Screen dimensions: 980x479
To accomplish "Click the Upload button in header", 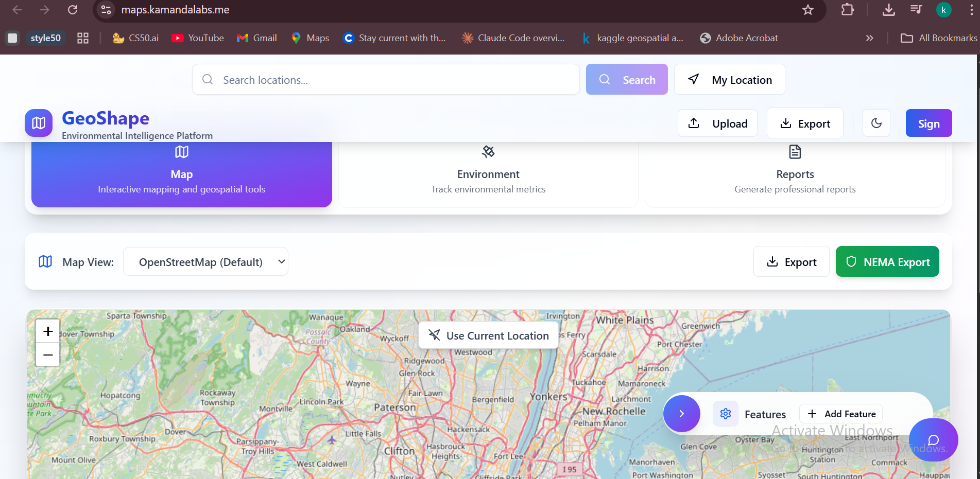I will [x=717, y=123].
